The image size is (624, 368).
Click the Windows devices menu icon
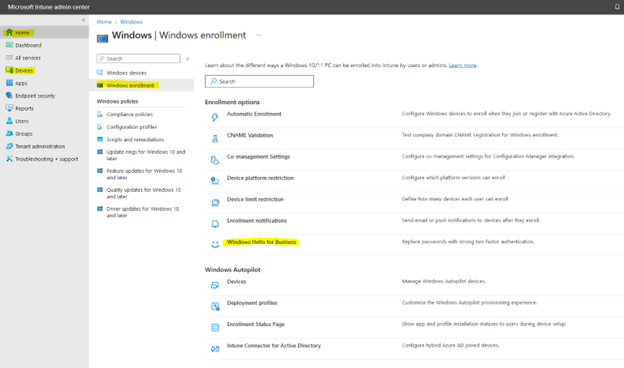click(x=100, y=72)
